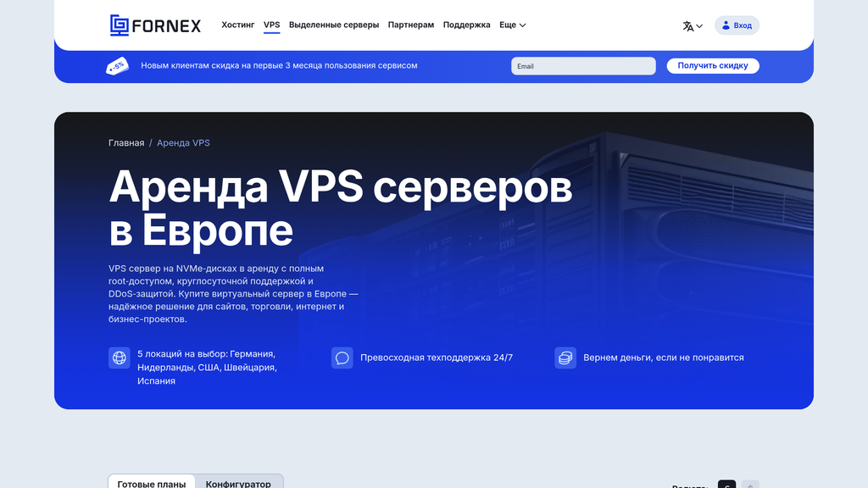Click the Fornex logo icon
Screen dimensions: 868x488
(118, 25)
